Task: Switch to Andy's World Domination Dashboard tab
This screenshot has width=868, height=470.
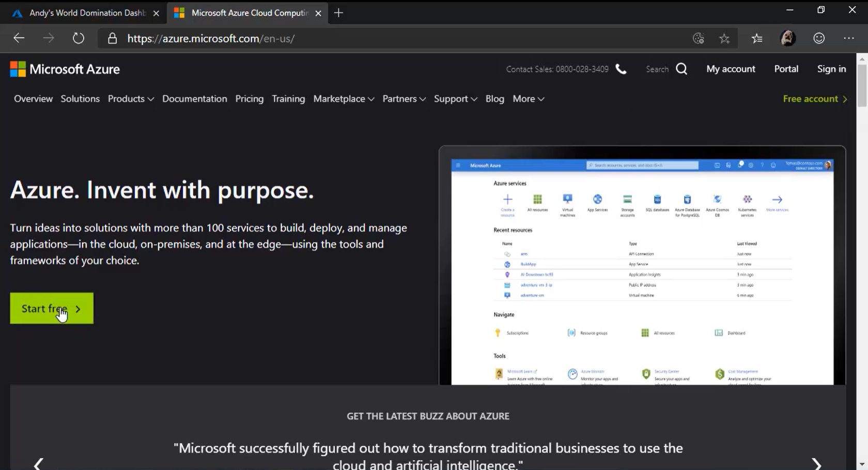Action: [x=83, y=13]
